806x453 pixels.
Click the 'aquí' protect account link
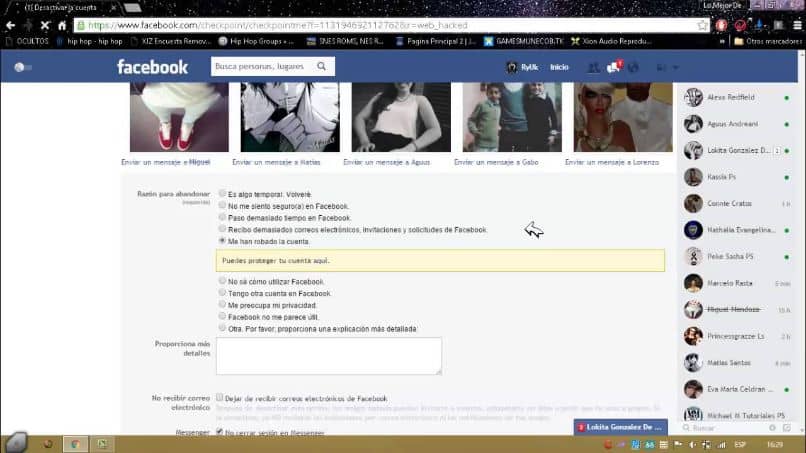pyautogui.click(x=321, y=261)
